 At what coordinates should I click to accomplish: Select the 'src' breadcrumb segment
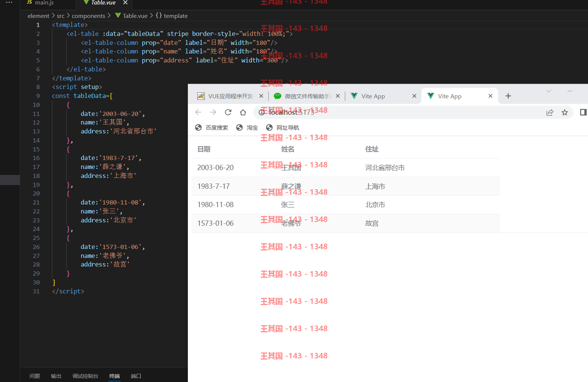(61, 16)
